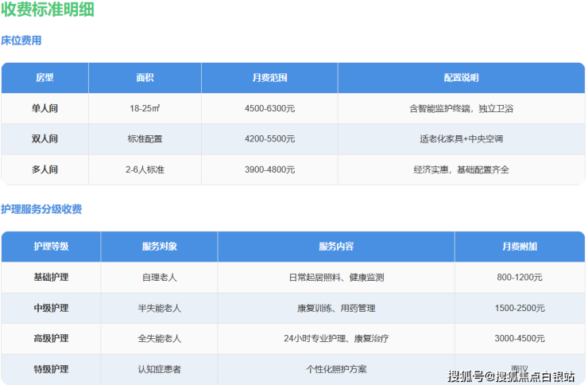588x389 pixels.
Task: Select the 床位费用 section heading
Action: (21, 41)
